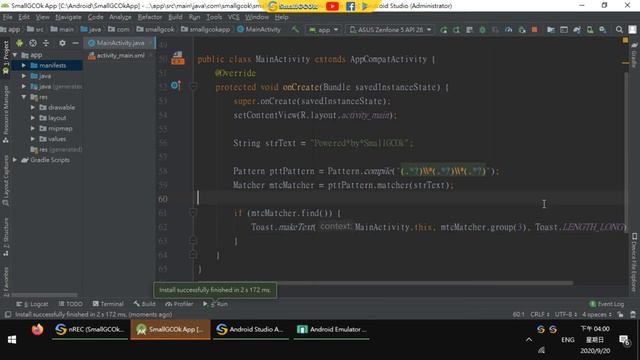Open Project Structure from the toolbar icon
Viewport: 640px width, 360px height.
point(551,30)
